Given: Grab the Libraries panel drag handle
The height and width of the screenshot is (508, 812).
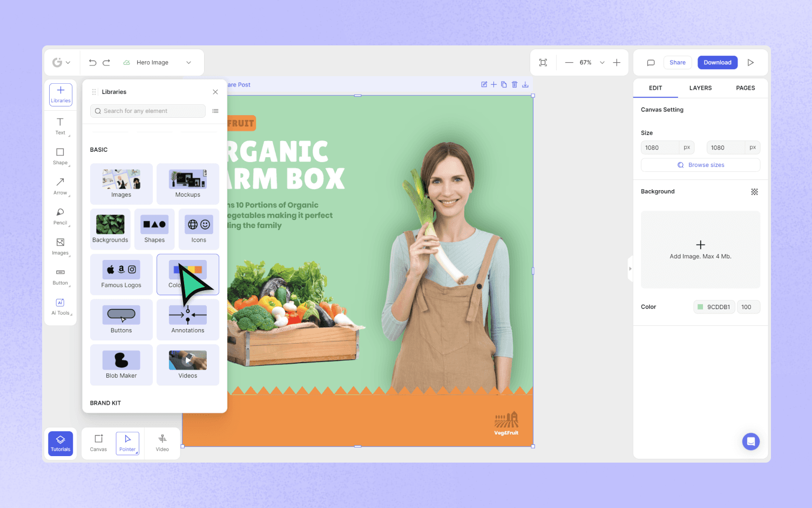Looking at the screenshot, I should (94, 92).
